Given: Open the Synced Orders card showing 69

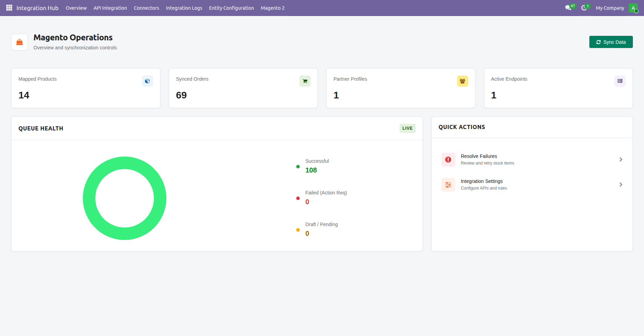Looking at the screenshot, I should point(243,88).
